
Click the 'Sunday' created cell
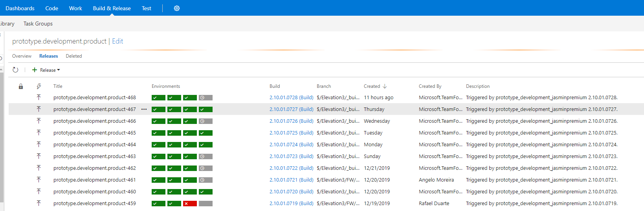coord(372,156)
